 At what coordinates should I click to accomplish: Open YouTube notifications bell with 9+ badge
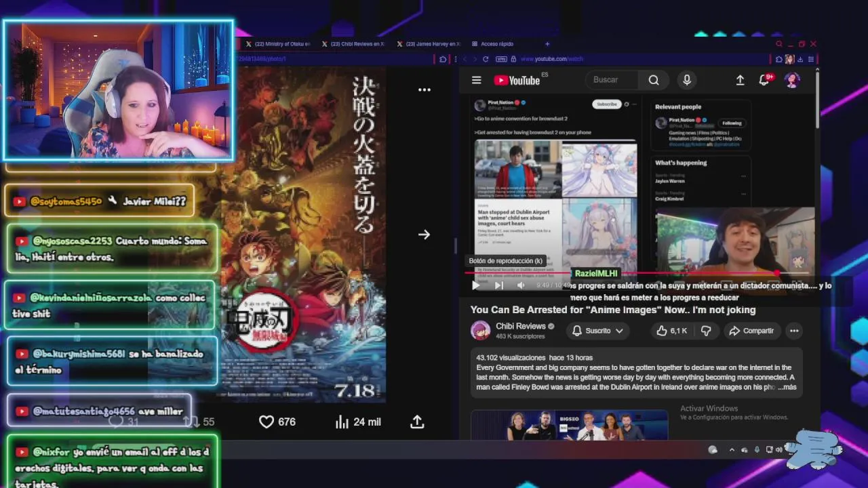click(x=765, y=80)
